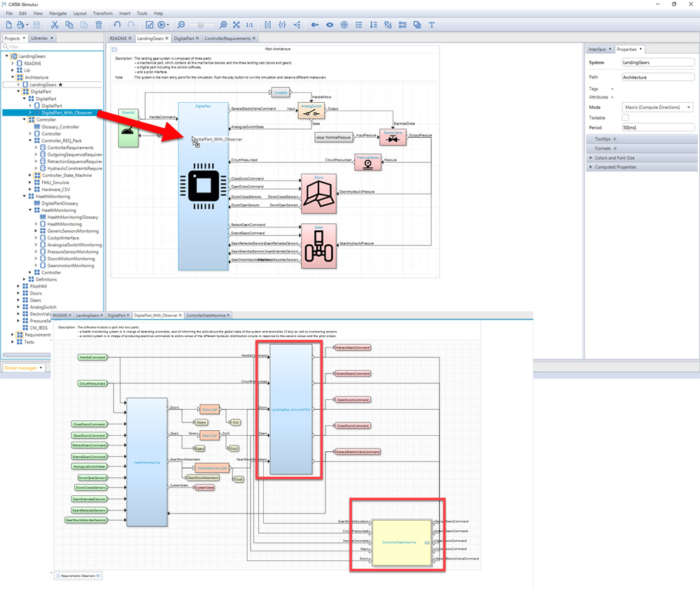Run the simulation with the play icon

click(161, 25)
